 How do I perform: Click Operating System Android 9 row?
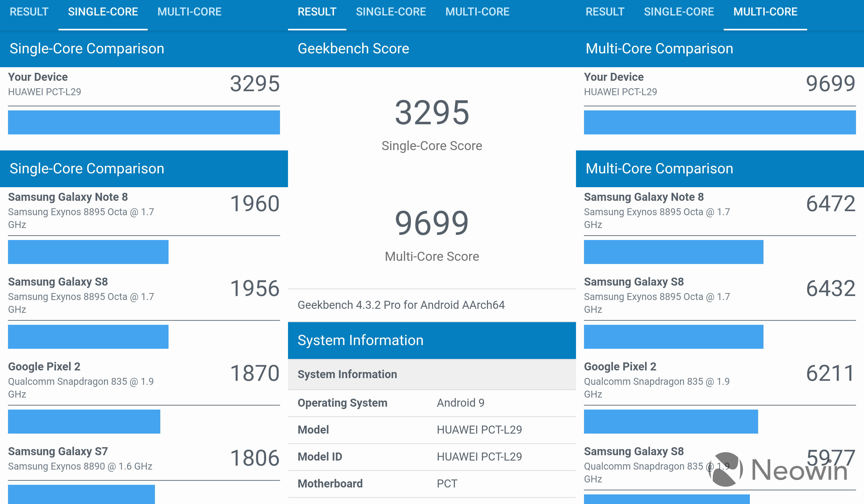point(432,403)
